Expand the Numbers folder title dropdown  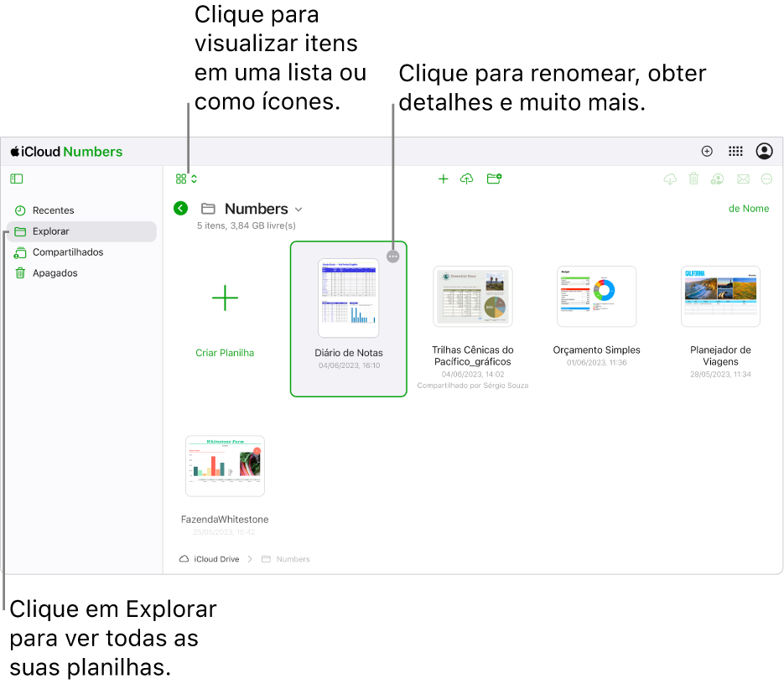pos(299,209)
